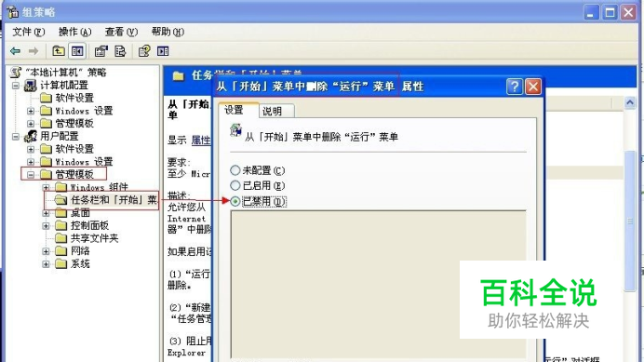Click the Help toolbar icon
The image size is (644, 362).
tap(144, 51)
